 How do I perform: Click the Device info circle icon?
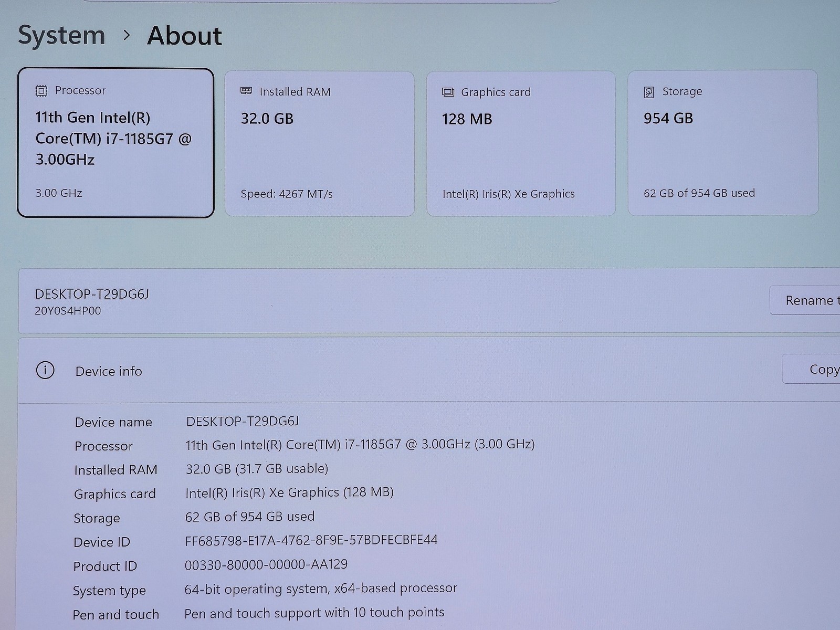(45, 370)
